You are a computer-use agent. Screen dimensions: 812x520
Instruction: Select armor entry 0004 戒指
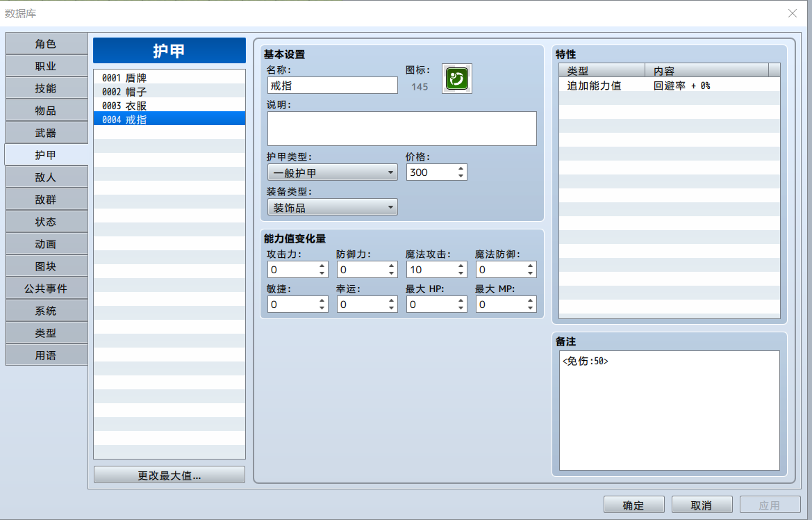169,120
